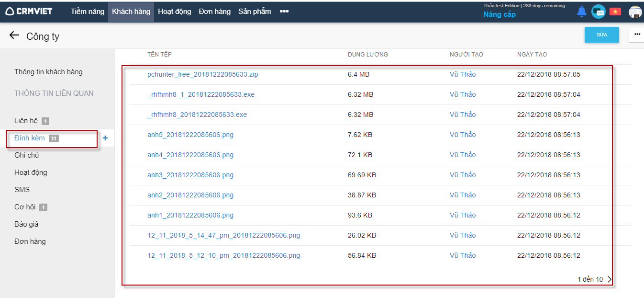Select Đính kèm in the sidebar

[30, 138]
